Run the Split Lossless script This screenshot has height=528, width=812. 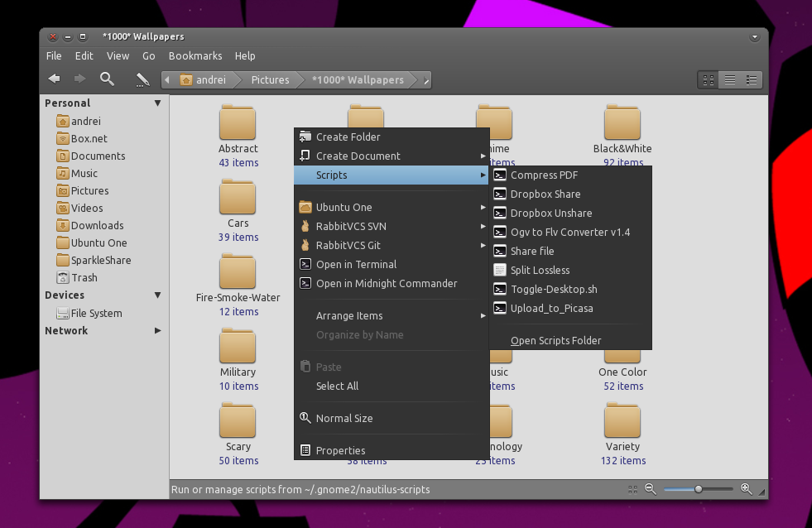coord(570,271)
